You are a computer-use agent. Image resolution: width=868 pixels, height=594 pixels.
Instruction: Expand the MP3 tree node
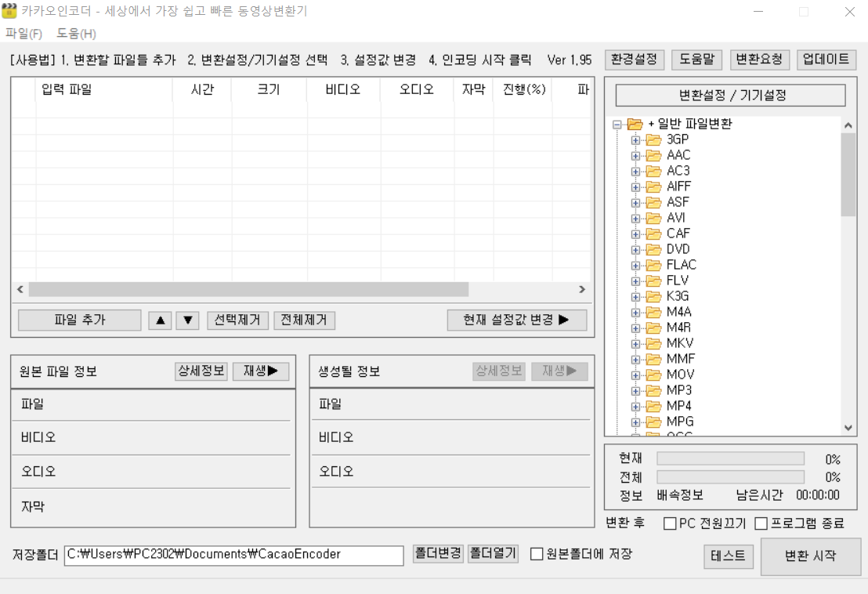click(635, 391)
